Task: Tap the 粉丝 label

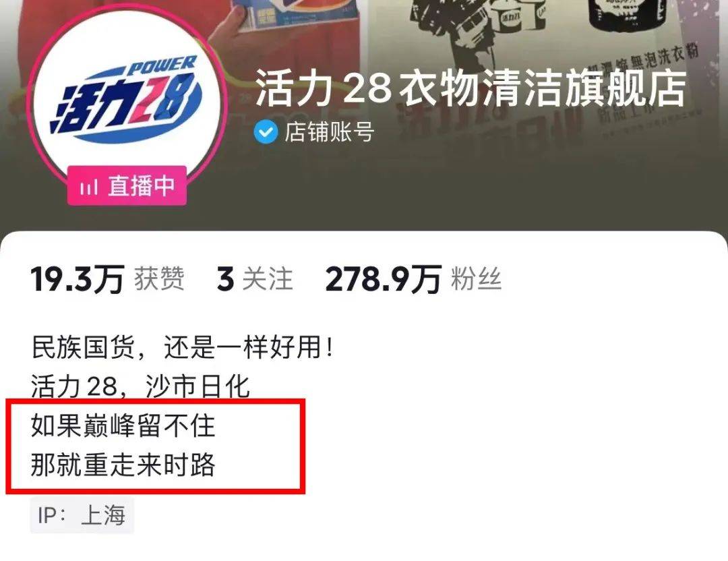Action: pyautogui.click(x=476, y=280)
